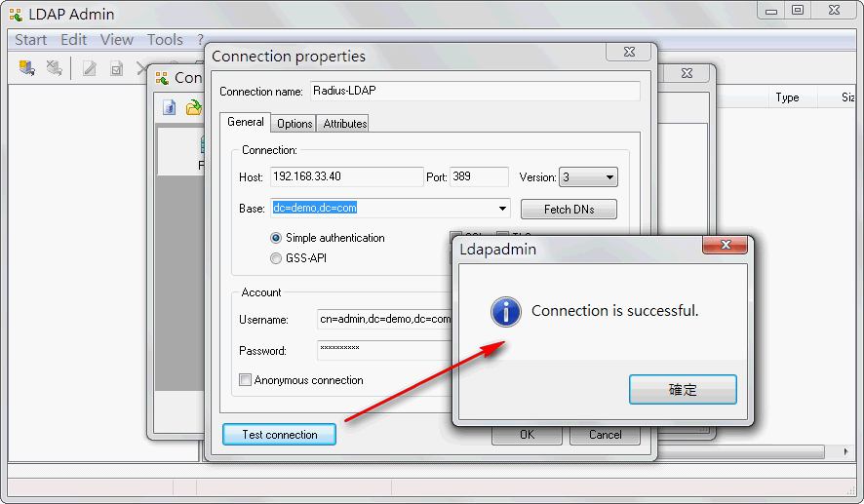Click the Username field
The height and width of the screenshot is (504, 864).
tap(384, 319)
